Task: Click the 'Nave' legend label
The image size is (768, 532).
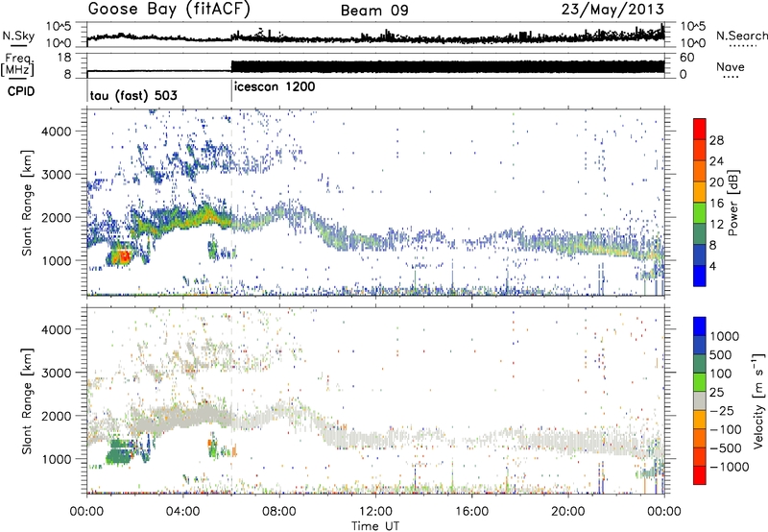Action: coord(731,67)
